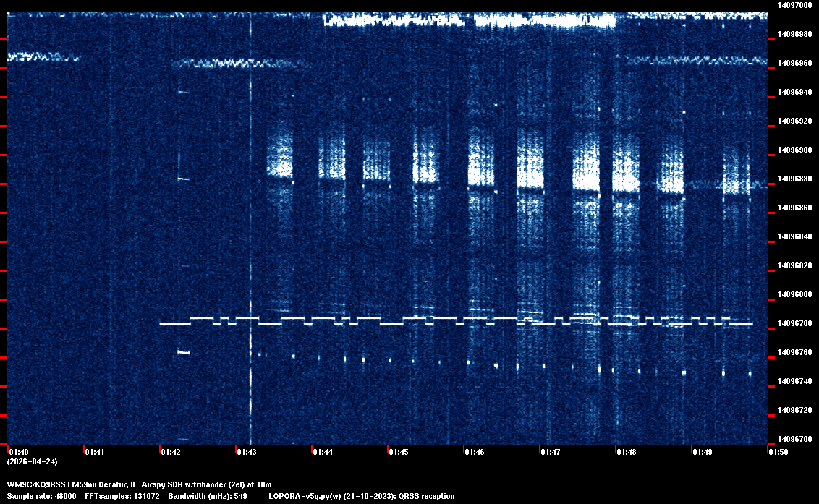Click the QRSS reception label

[x=426, y=496]
